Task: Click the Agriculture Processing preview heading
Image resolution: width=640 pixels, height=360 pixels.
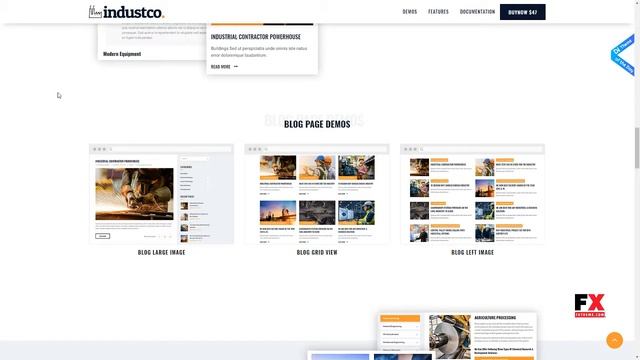Action: (x=495, y=317)
